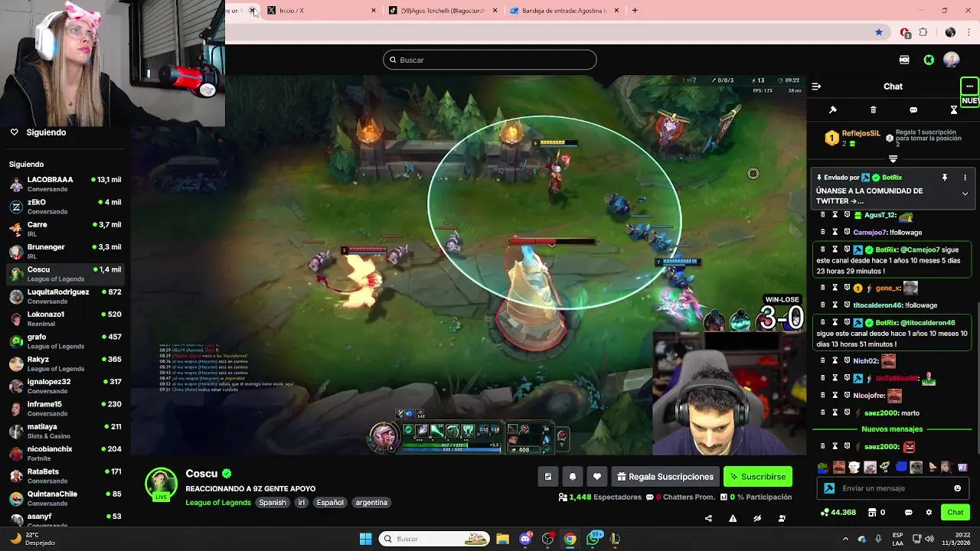Open Coscu's profile avatar with LIVE badge
Image resolution: width=980 pixels, height=551 pixels.
click(161, 484)
